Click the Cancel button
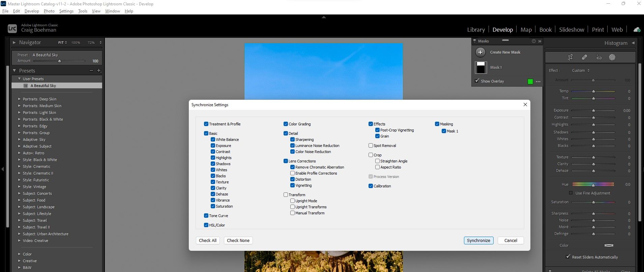Image resolution: width=644 pixels, height=272 pixels. click(x=510, y=240)
